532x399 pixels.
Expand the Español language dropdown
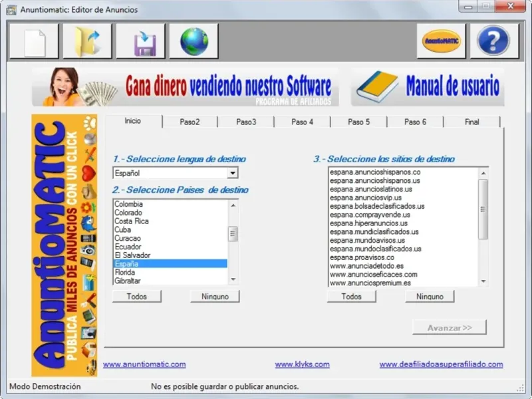tap(232, 173)
